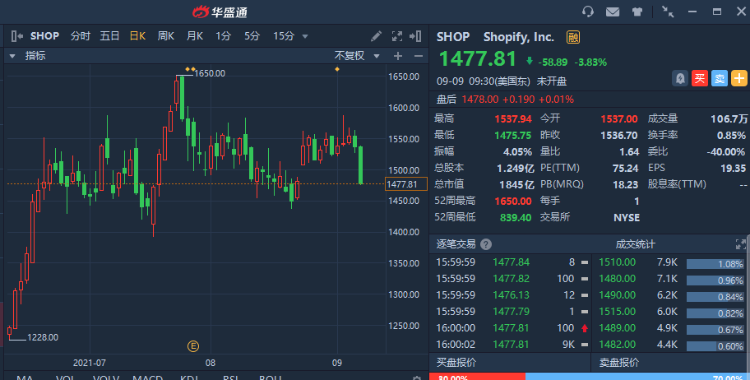Expand chart to fullscreen
The image size is (750, 380).
(397, 36)
